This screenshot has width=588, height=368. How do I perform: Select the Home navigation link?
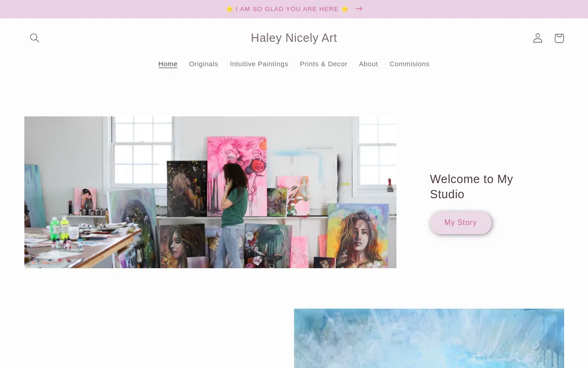click(168, 64)
